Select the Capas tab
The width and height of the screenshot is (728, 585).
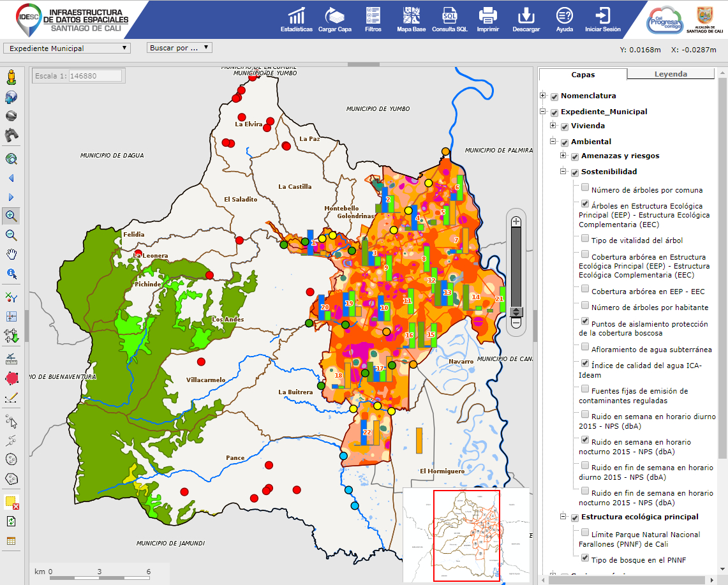582,75
